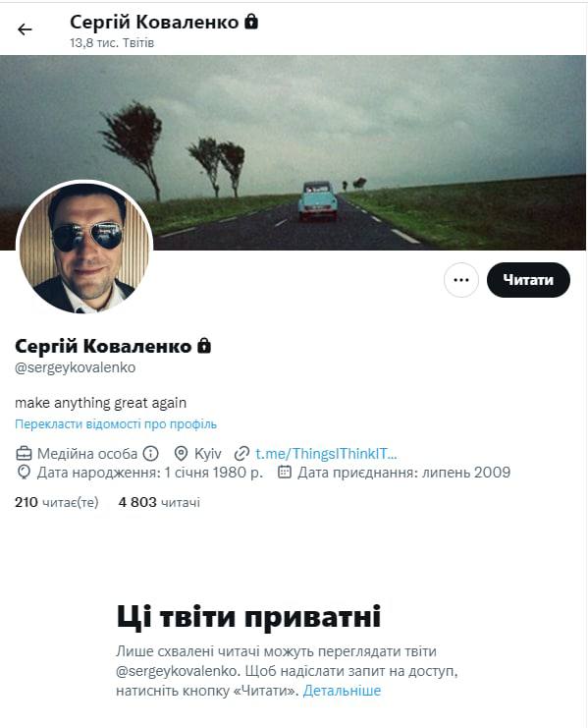Click Перекласти відомості про профіль
This screenshot has height=728, width=588.
pyautogui.click(x=116, y=423)
